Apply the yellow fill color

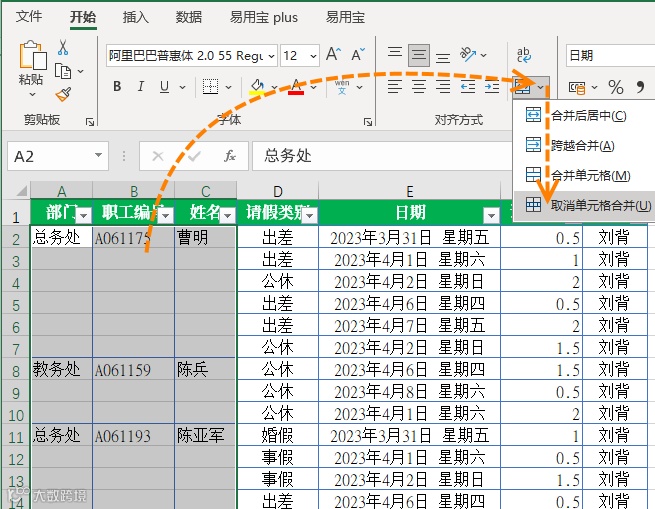(256, 87)
